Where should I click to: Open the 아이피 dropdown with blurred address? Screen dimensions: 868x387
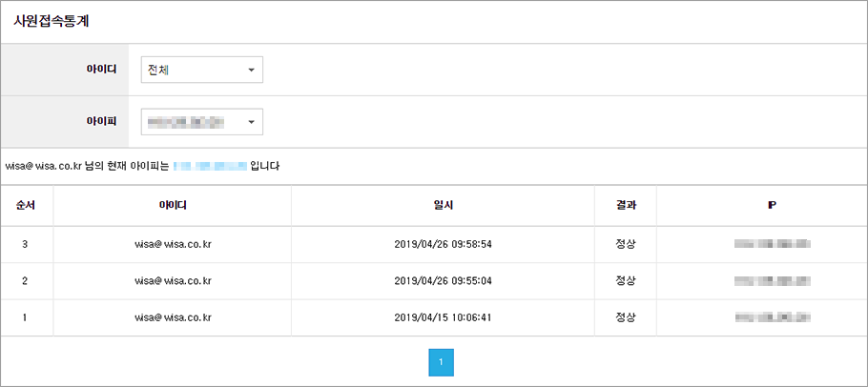[202, 122]
